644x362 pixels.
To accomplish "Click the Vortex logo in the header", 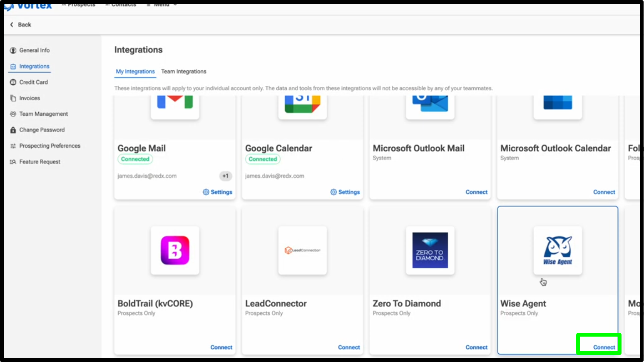I will [x=28, y=6].
